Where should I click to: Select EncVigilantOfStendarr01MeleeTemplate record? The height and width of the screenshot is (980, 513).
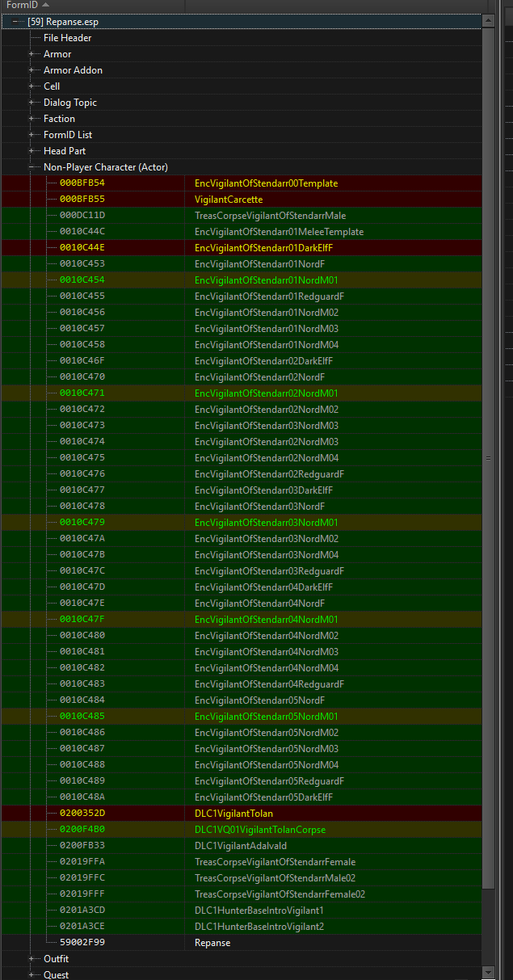click(242, 232)
